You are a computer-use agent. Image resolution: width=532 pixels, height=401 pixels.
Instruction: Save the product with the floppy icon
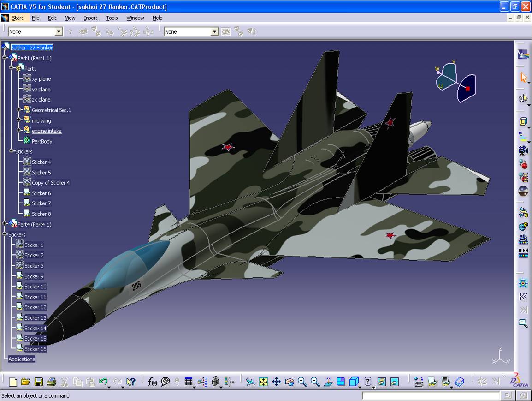point(39,382)
